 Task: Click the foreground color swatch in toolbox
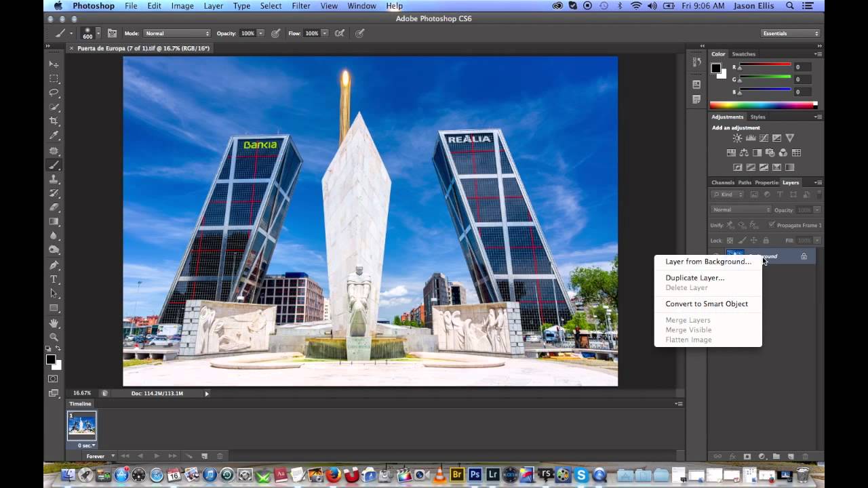coord(51,359)
